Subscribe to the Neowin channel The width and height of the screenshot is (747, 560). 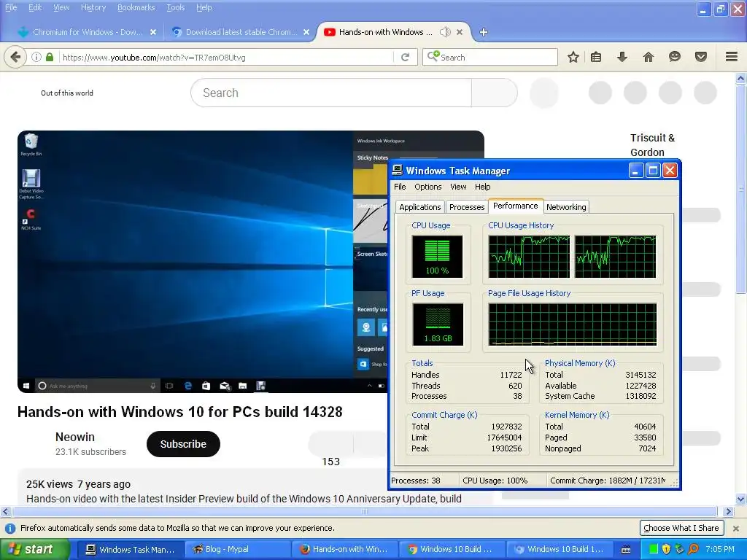(x=183, y=444)
